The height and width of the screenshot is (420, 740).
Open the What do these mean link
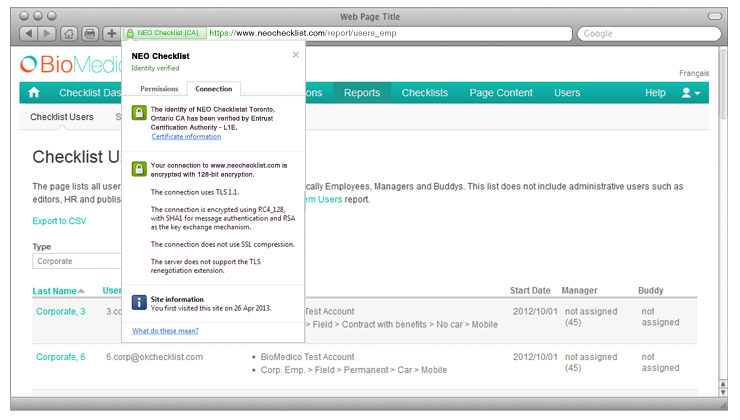pos(165,331)
